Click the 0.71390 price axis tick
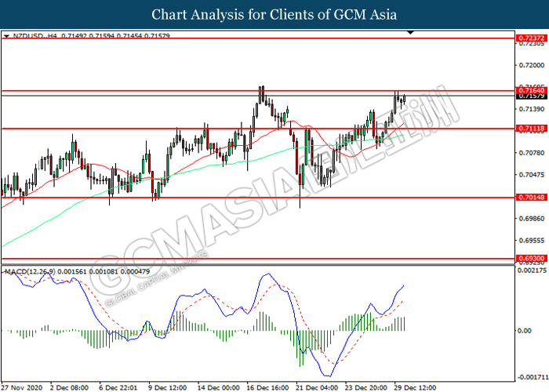 coord(532,109)
